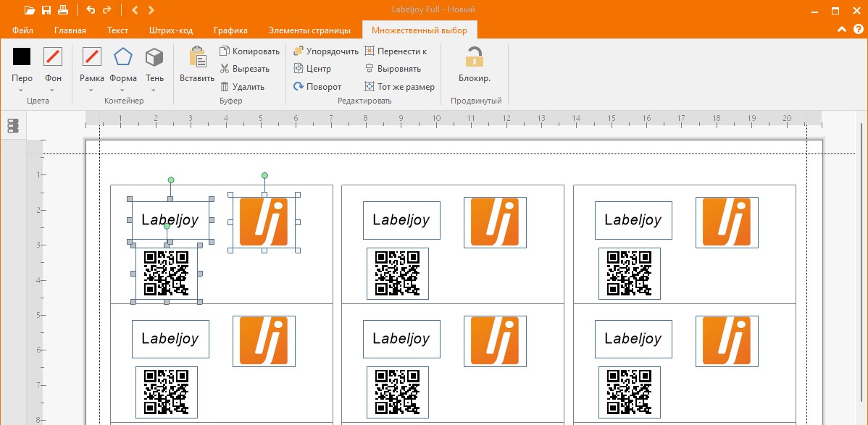Click the Рамка border swatch

tap(91, 56)
